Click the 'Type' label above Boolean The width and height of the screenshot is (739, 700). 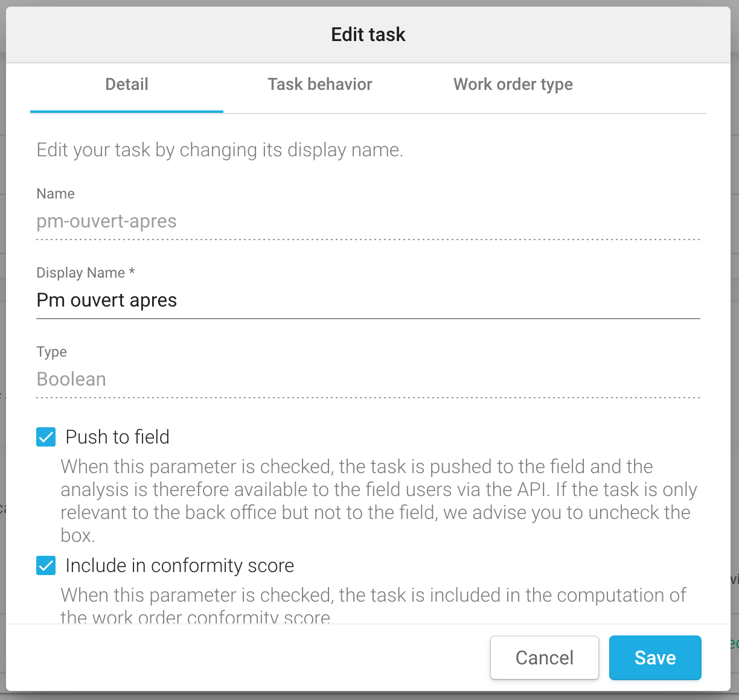[51, 352]
